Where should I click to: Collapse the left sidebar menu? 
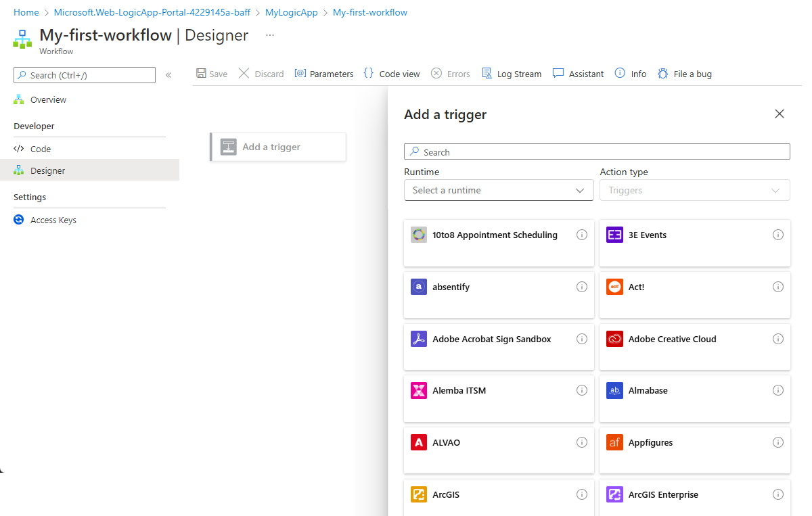168,75
